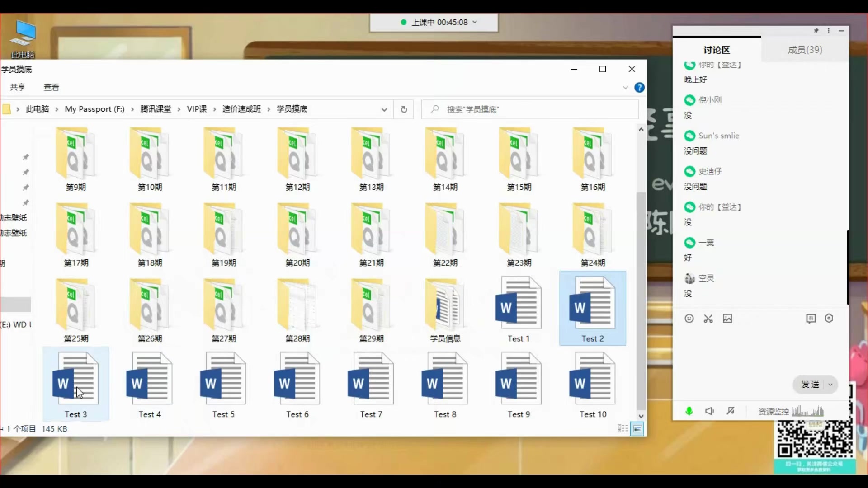The height and width of the screenshot is (488, 868).
Task: Select the 第25期 folder
Action: click(75, 311)
